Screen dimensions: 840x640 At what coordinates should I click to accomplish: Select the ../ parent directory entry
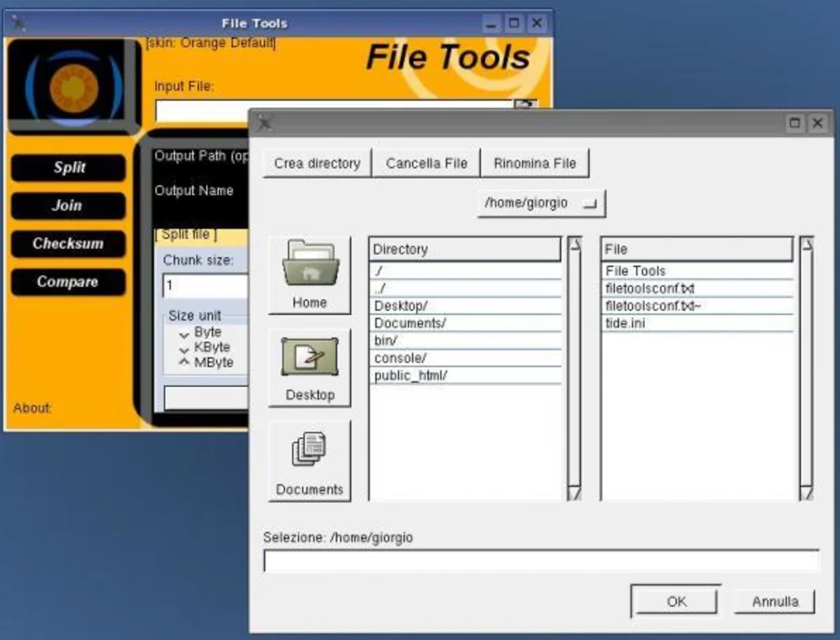(x=465, y=288)
